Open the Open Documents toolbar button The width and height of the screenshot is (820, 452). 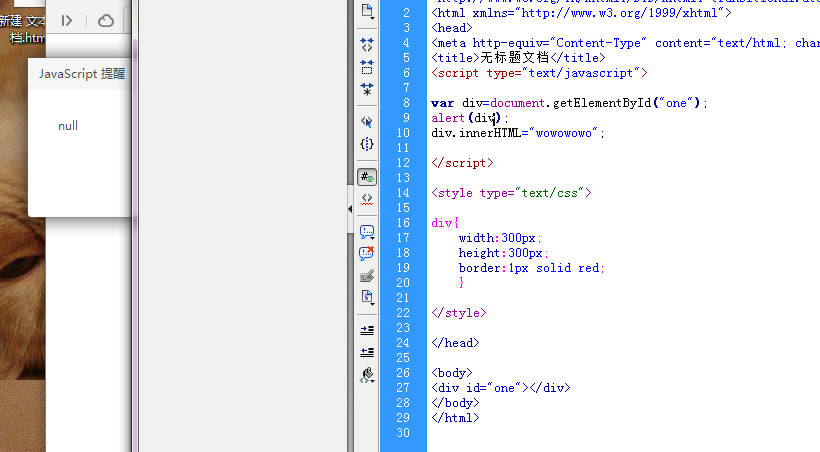367,12
